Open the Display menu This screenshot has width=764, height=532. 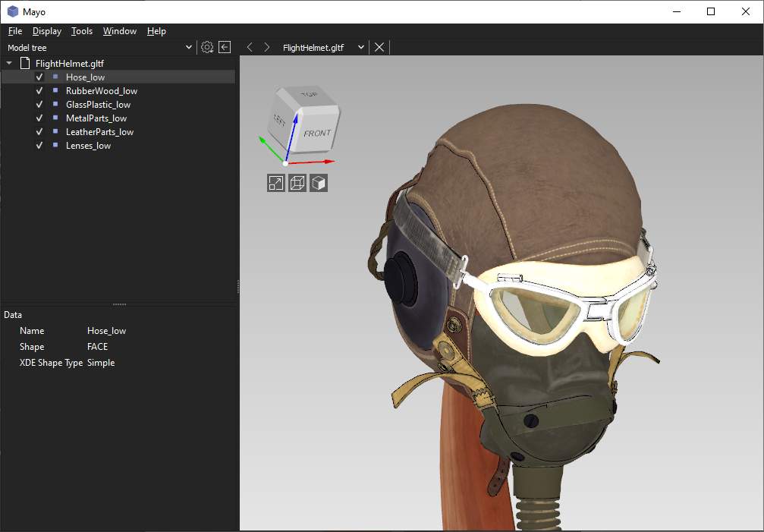[x=47, y=31]
